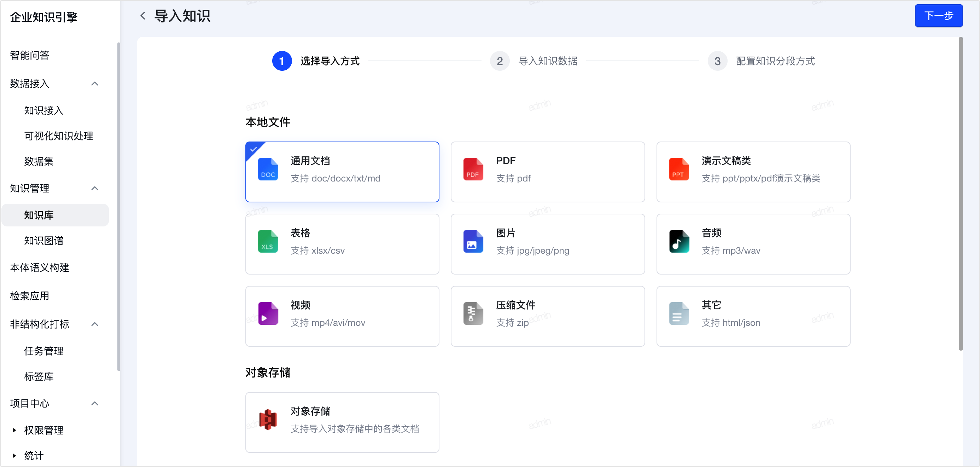
Task: Click the red PDF file icon
Action: tap(473, 169)
